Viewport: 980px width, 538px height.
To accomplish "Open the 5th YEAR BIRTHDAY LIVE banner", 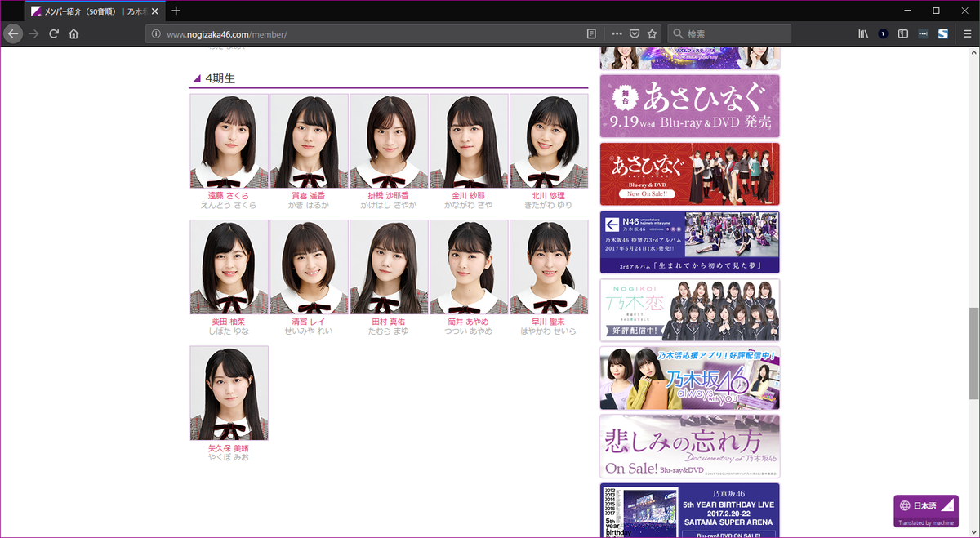I will point(689,510).
